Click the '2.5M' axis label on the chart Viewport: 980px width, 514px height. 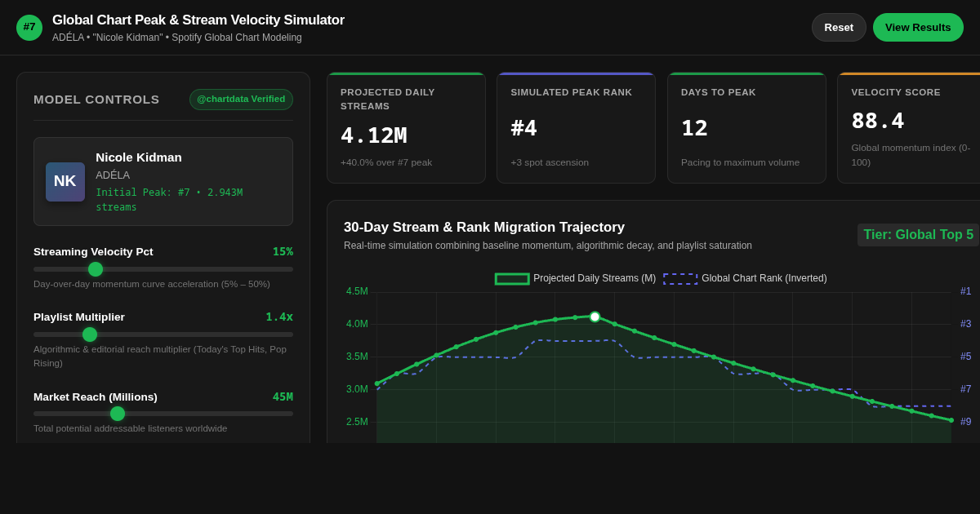[357, 422]
